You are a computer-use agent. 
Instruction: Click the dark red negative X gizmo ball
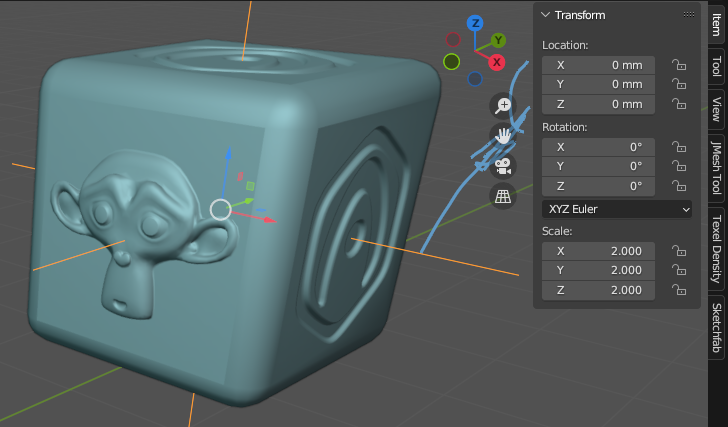pyautogui.click(x=453, y=39)
